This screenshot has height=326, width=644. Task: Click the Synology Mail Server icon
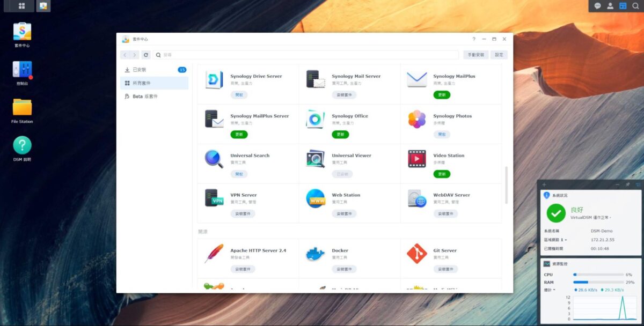pos(316,79)
